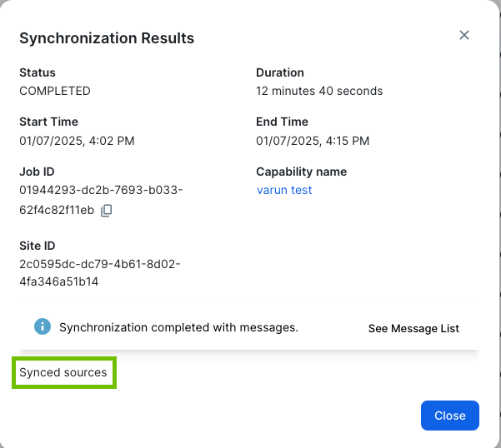Click the end time value 4:15 PM
This screenshot has height=448, width=501.
[x=313, y=141]
